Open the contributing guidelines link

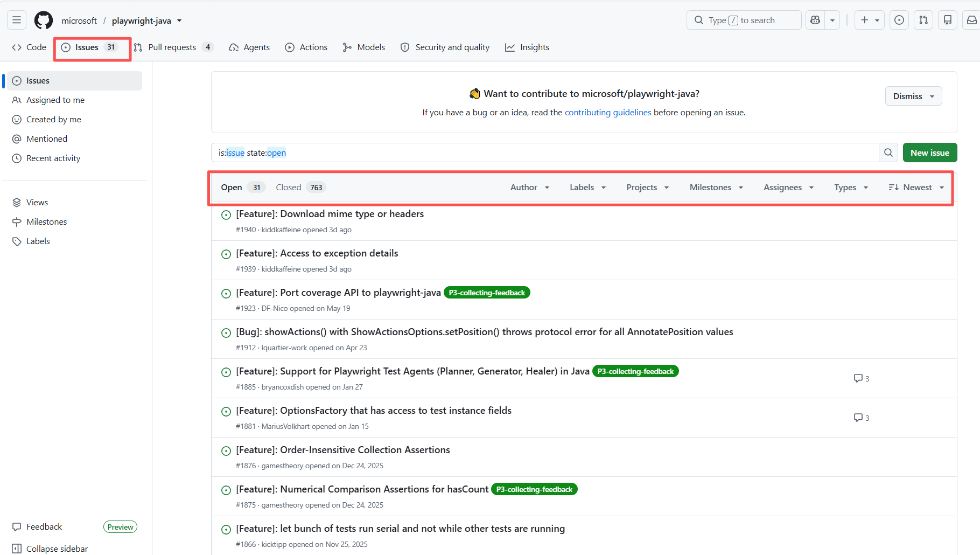coord(608,113)
